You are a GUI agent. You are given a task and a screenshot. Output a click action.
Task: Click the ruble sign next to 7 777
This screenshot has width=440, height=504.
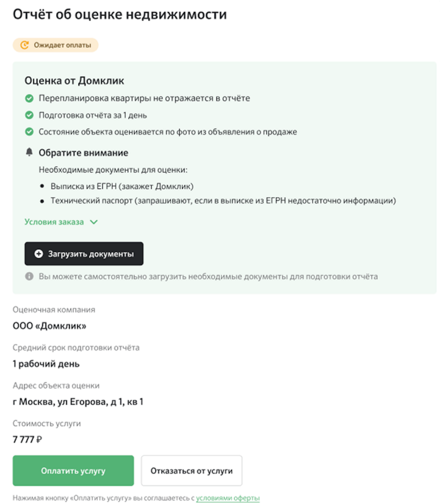[x=39, y=440]
